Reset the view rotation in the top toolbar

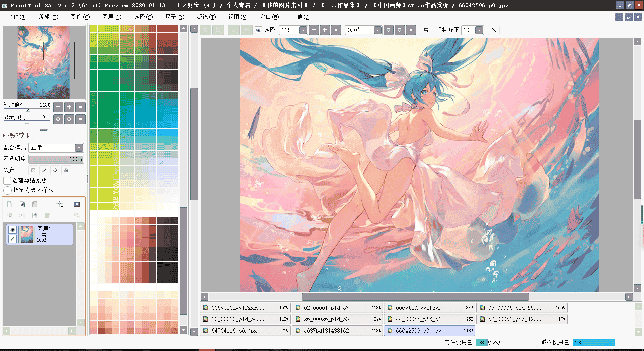411,30
